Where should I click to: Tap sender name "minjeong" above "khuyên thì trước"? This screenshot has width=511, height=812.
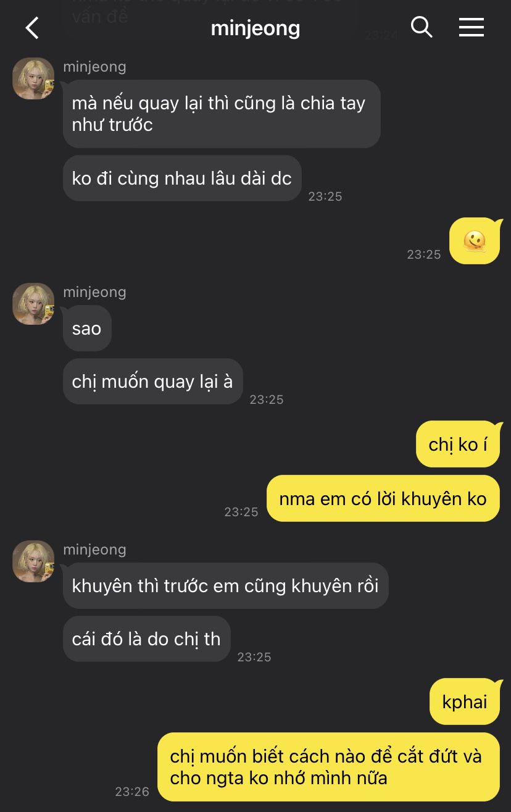tap(94, 550)
